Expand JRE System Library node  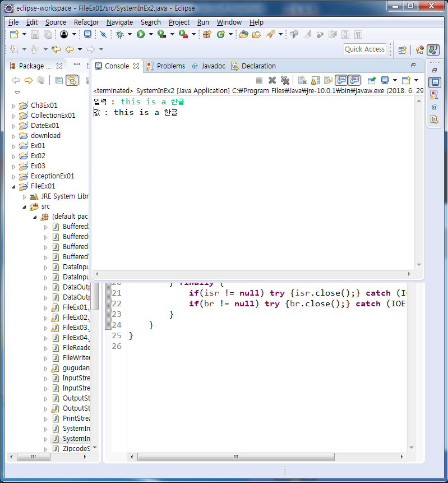[24, 197]
